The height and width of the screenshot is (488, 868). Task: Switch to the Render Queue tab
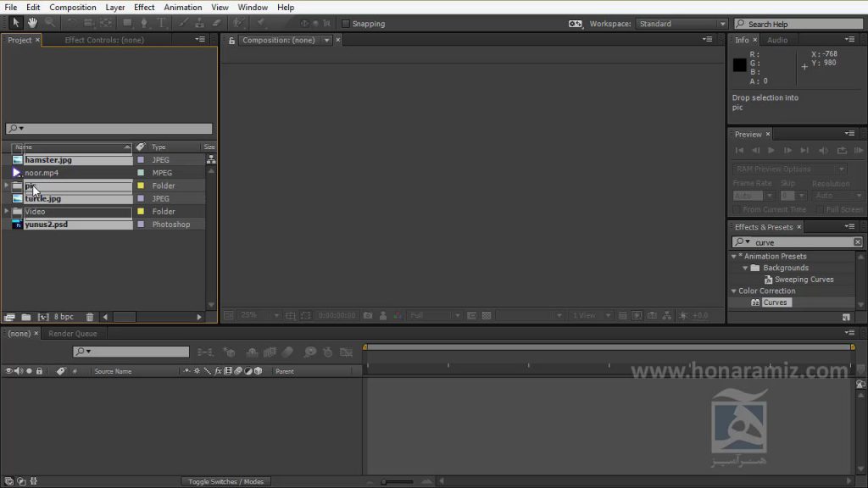tap(73, 334)
